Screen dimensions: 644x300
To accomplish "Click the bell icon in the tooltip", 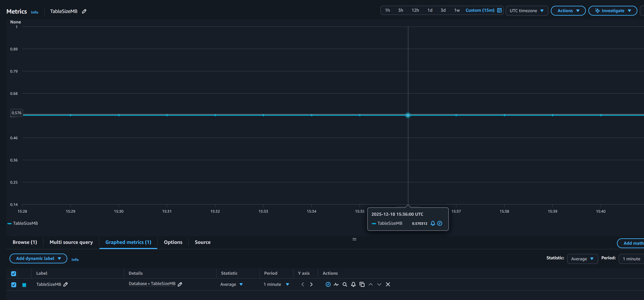I will 433,223.
